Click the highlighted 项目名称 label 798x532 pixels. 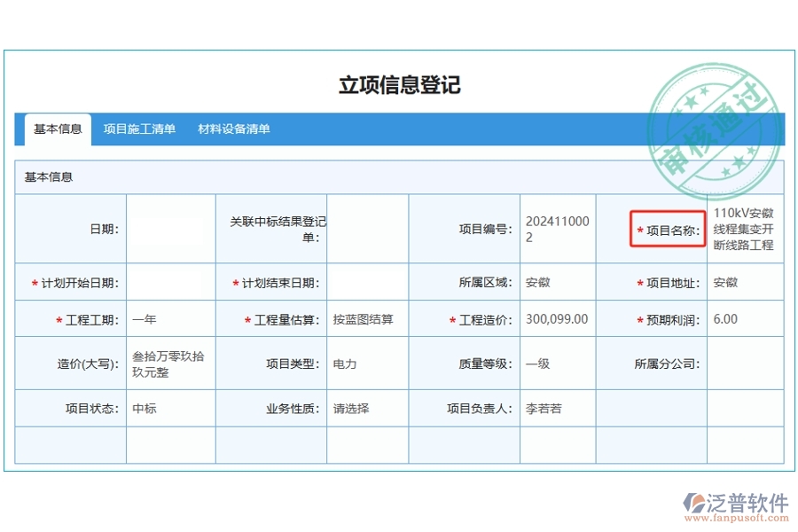[667, 229]
